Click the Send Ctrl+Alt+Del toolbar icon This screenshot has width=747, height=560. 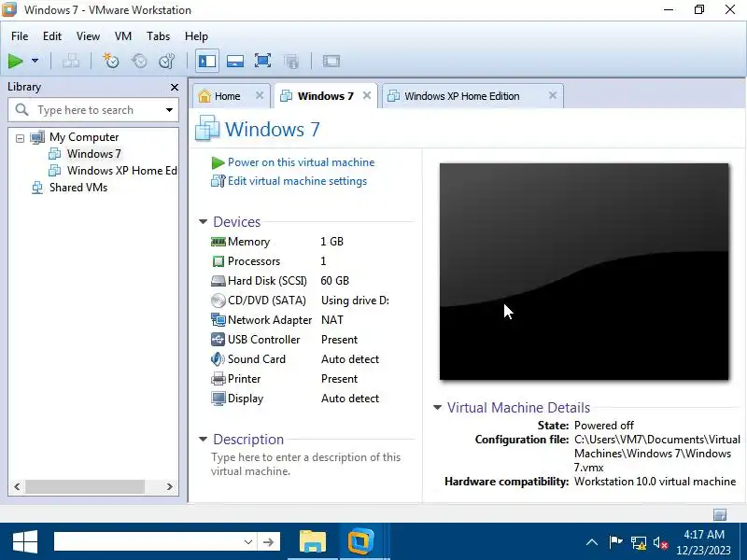coord(71,61)
